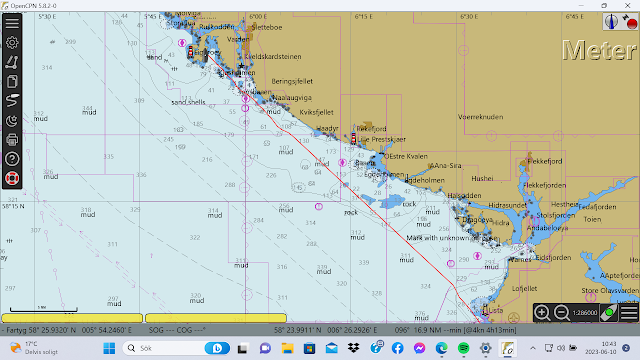This screenshot has height=360, width=640.
Task: Open Spotify from the taskbar
Action: pos(463,348)
